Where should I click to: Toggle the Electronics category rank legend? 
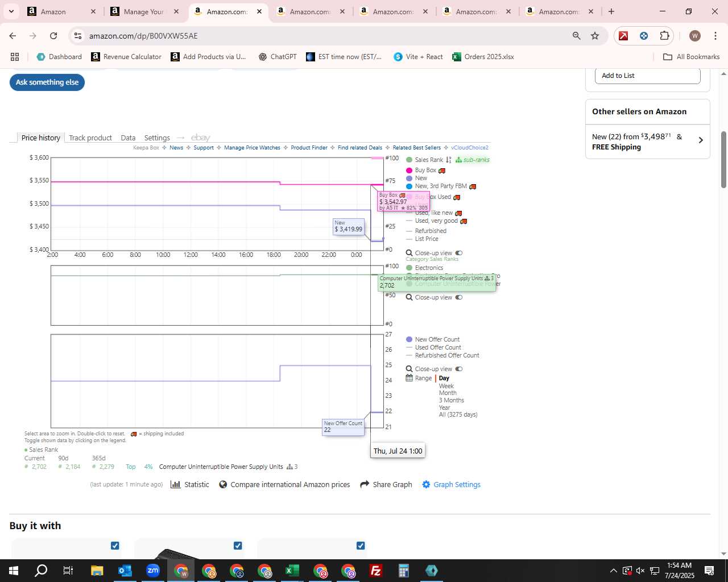tap(424, 268)
